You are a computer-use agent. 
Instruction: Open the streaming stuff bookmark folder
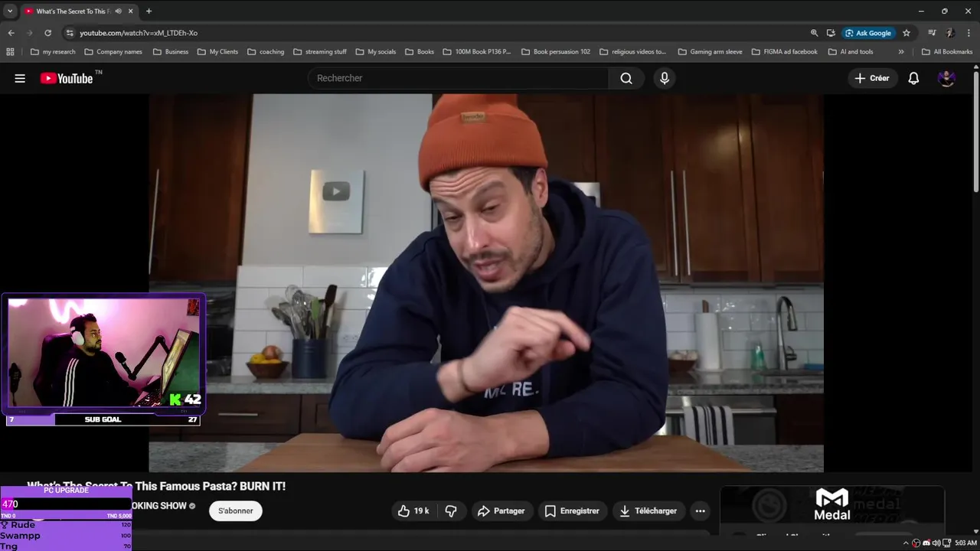coord(320,52)
